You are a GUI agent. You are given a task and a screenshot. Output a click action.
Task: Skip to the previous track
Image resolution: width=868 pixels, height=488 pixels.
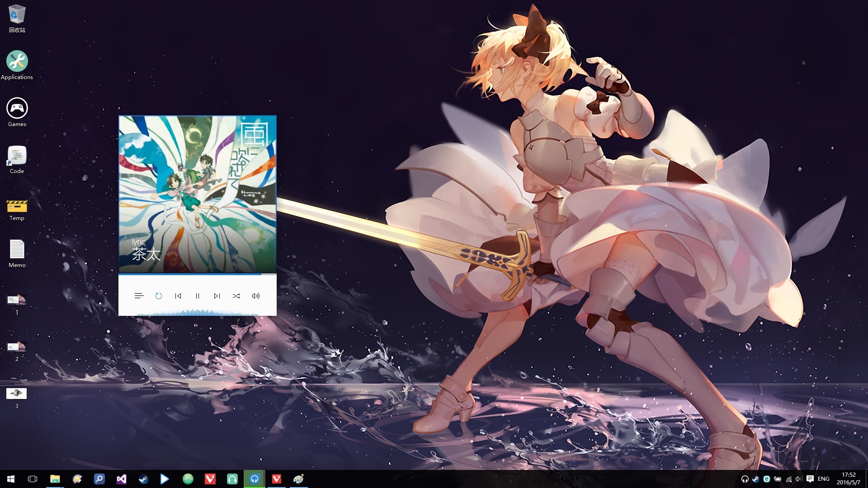[x=178, y=296]
